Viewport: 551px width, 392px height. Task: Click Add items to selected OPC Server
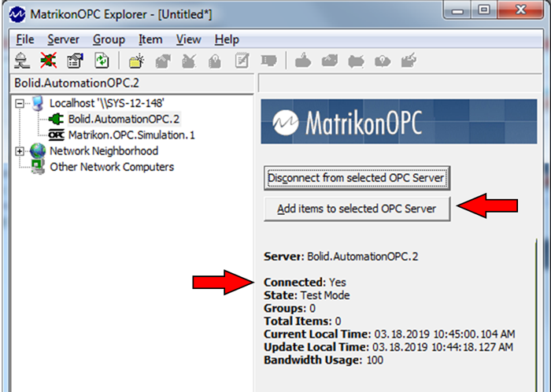(x=357, y=209)
